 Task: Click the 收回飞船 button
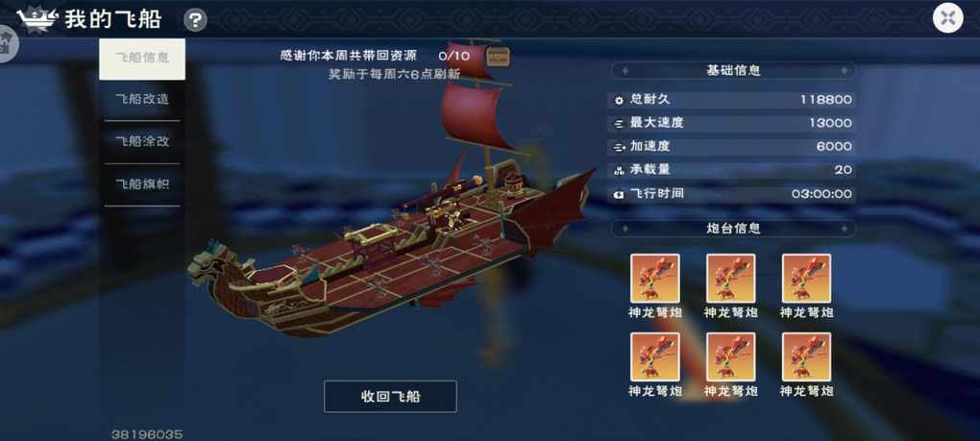coord(390,396)
